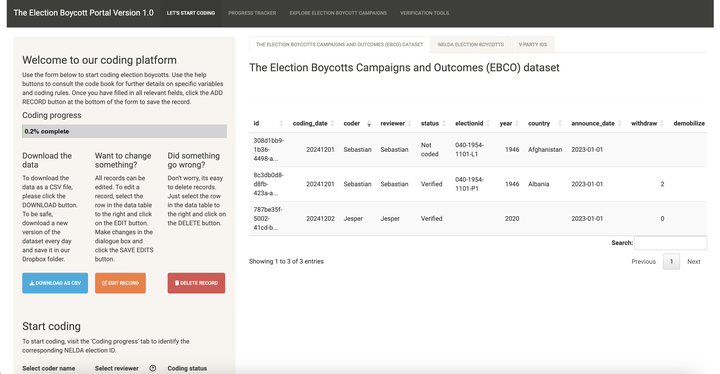Open Explore Election Boycott Campaigns tab
The image size is (720, 374).
click(x=338, y=13)
